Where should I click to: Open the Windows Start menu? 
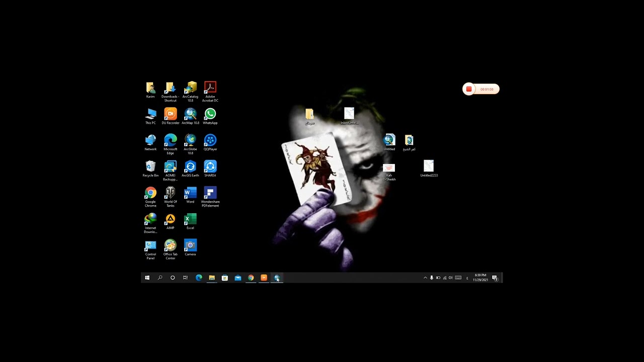pos(147,278)
